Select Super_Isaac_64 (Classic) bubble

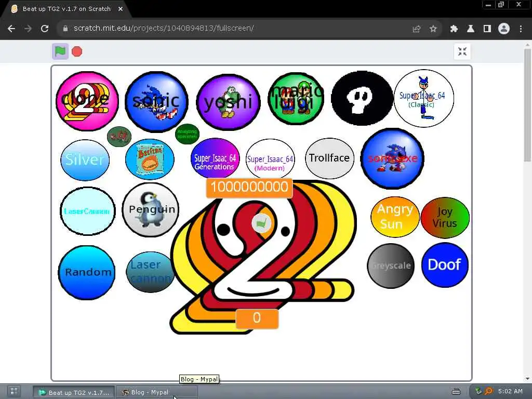click(x=423, y=98)
